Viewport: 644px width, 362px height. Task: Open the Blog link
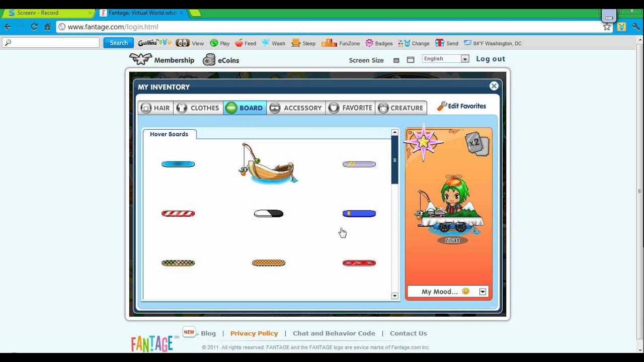[208, 333]
